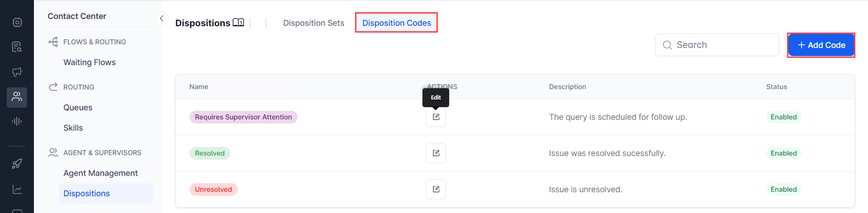Image resolution: width=868 pixels, height=213 pixels.
Task: Open Waiting Flows in the sidebar
Action: pos(90,62)
